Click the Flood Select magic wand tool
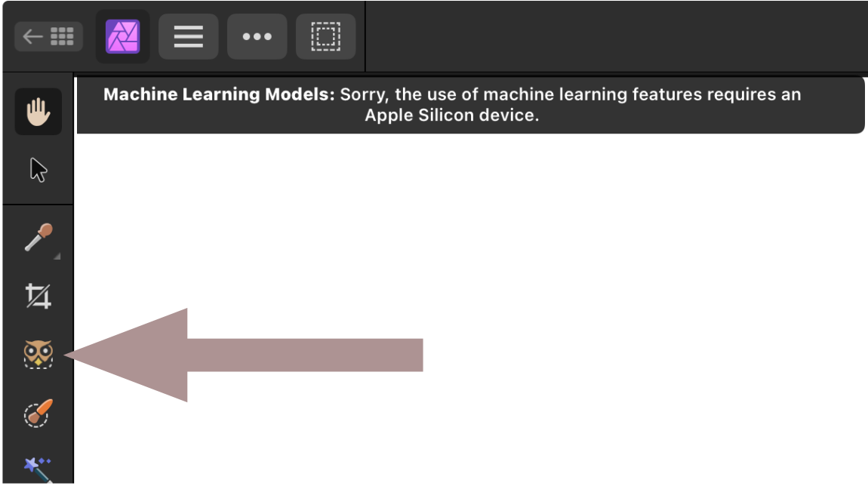This screenshot has width=868, height=486. [38, 469]
